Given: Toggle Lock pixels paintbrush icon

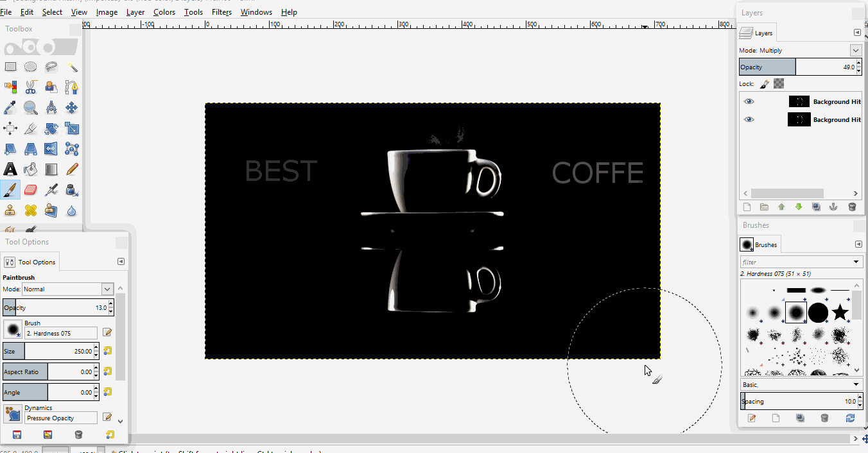Looking at the screenshot, I should (x=765, y=83).
